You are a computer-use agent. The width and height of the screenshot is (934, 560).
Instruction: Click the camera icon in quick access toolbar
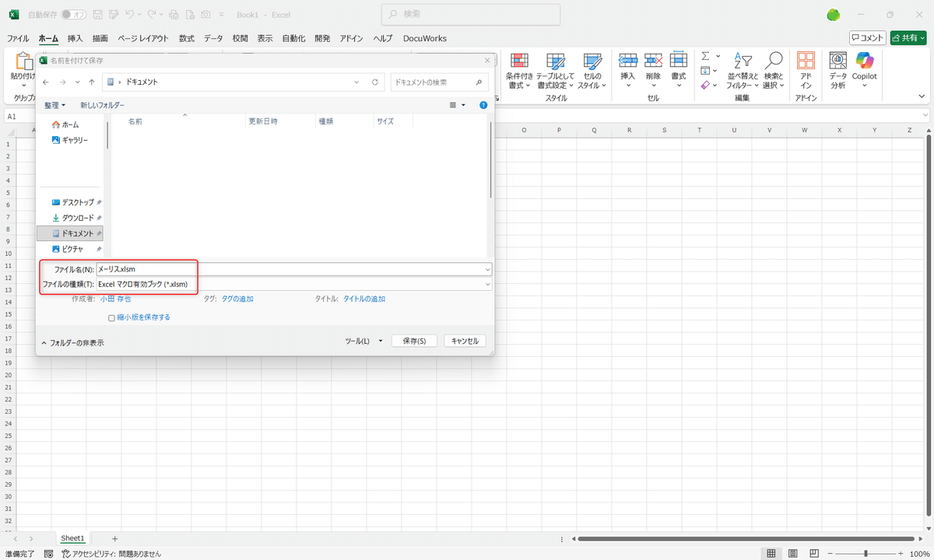(205, 15)
